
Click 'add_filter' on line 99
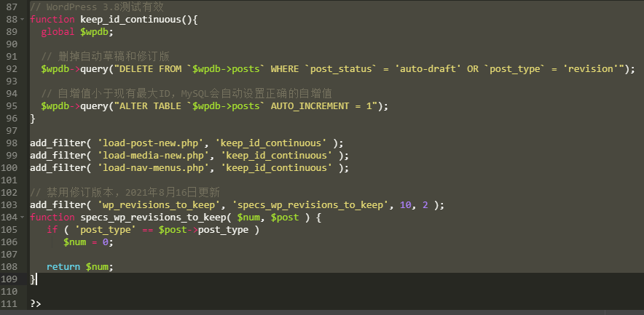click(58, 156)
